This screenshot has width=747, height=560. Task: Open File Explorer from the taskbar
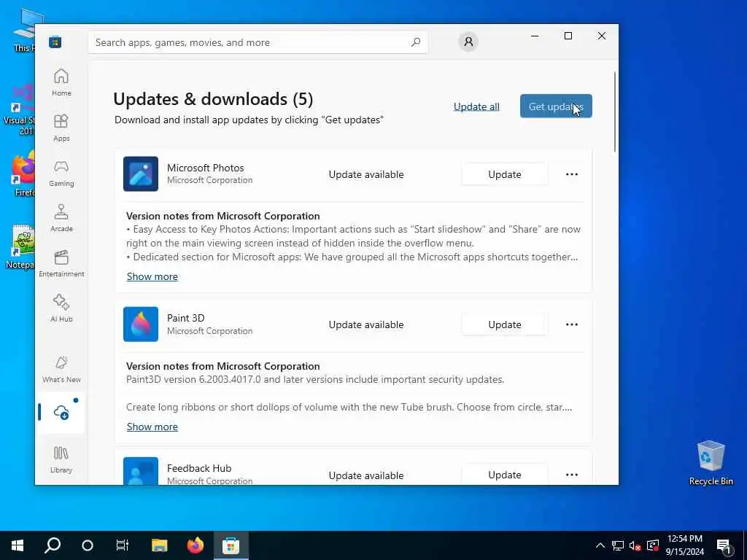pyautogui.click(x=160, y=545)
